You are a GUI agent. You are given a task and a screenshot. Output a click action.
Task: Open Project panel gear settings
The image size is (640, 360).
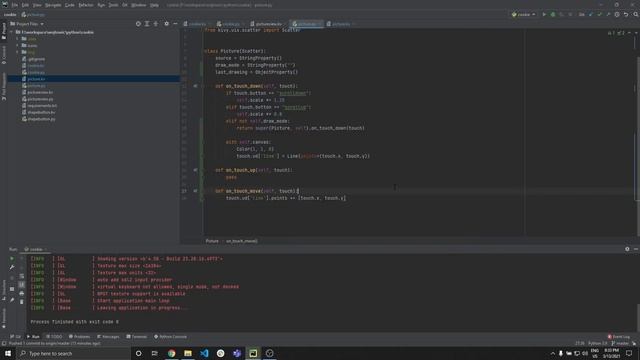point(167,24)
